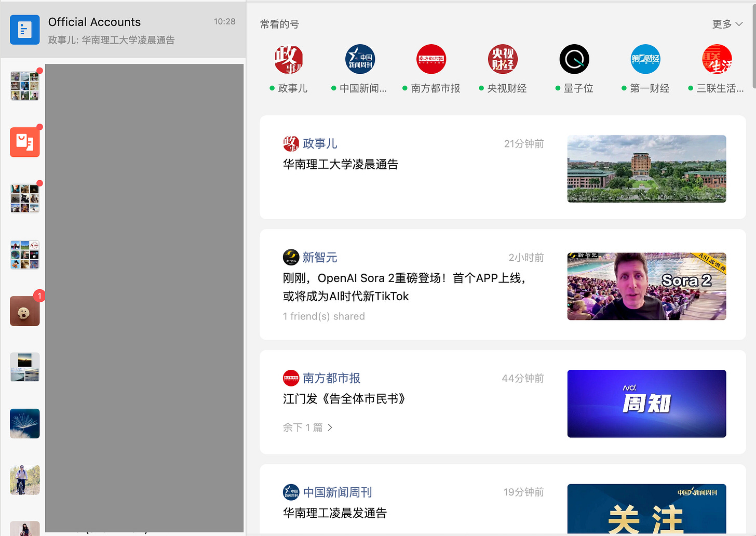Open article about OpenAI Sora 2 launch

point(405,287)
